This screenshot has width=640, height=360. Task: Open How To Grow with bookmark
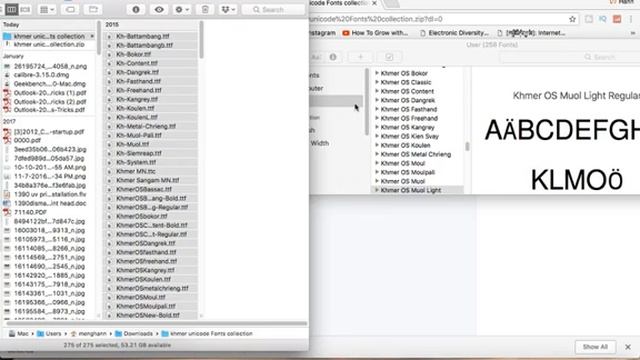[375, 33]
